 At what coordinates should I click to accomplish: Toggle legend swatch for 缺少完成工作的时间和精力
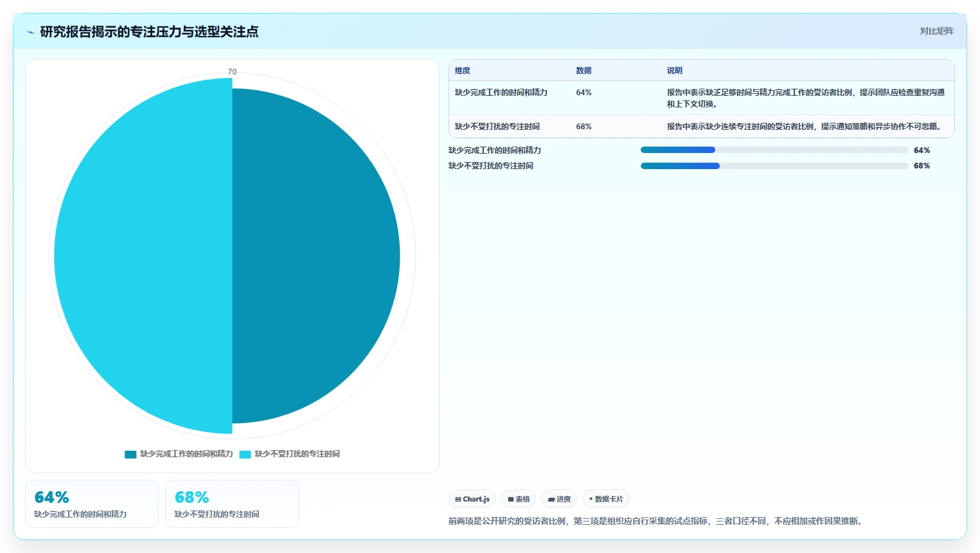130,454
